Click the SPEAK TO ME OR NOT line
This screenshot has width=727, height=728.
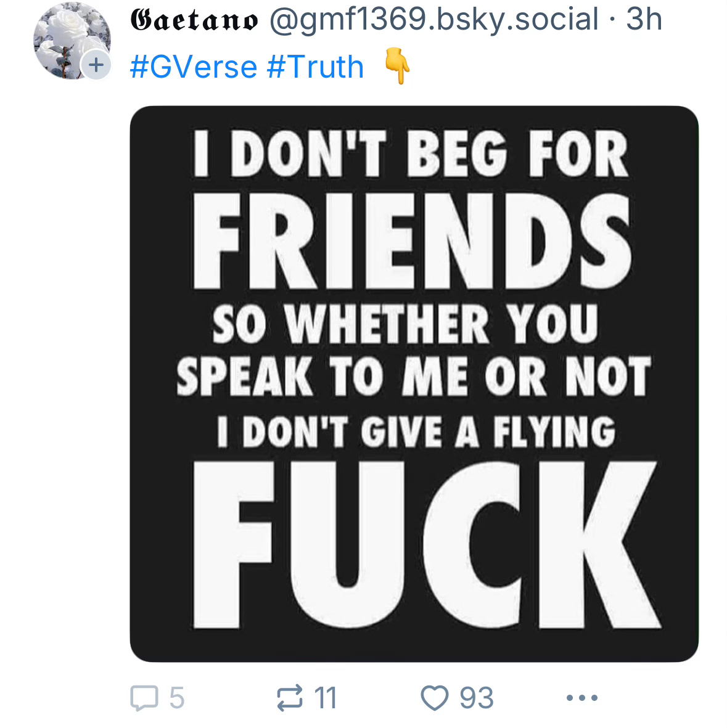click(413, 375)
